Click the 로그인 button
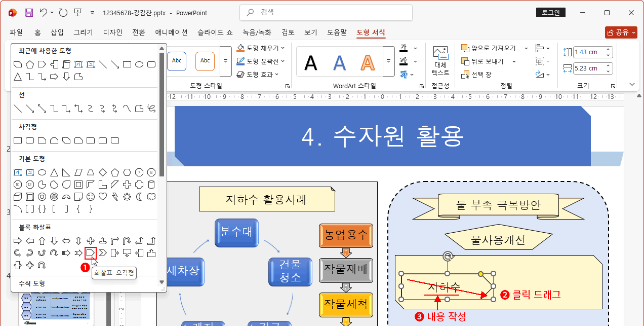The width and height of the screenshot is (644, 326). pos(550,12)
